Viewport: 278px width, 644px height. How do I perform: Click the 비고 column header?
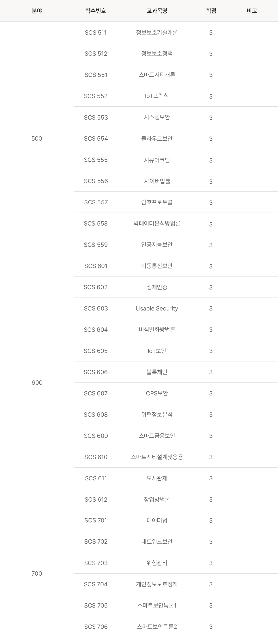pos(252,11)
